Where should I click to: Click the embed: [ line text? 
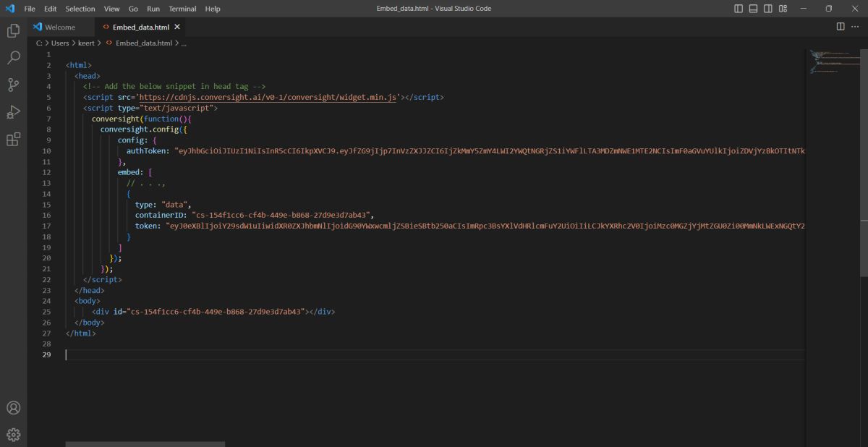[x=135, y=172]
